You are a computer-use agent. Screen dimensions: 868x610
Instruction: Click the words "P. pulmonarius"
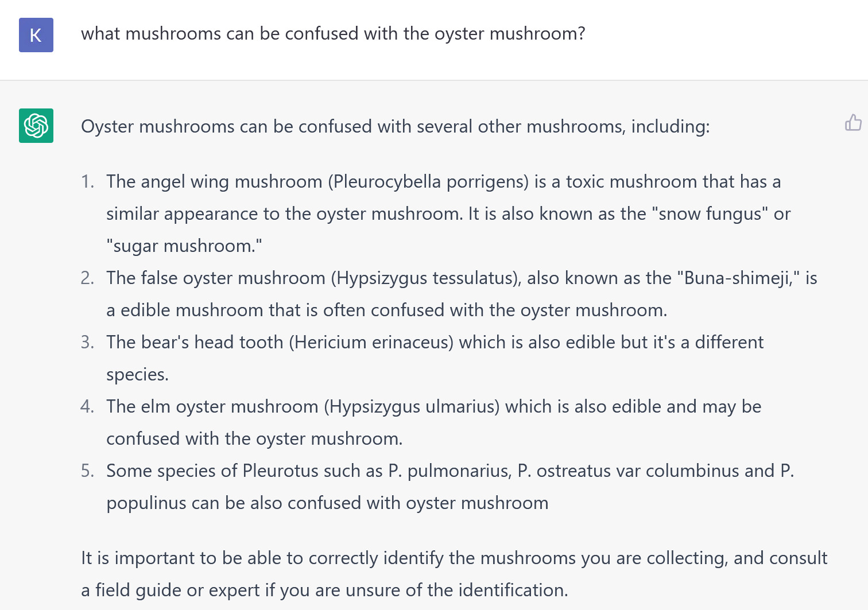coord(449,471)
